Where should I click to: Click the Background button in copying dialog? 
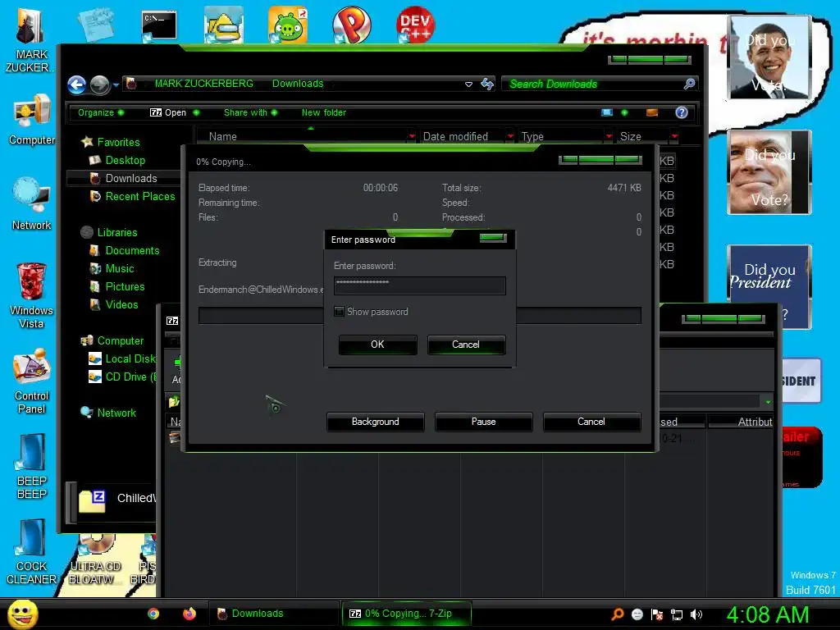coord(375,422)
